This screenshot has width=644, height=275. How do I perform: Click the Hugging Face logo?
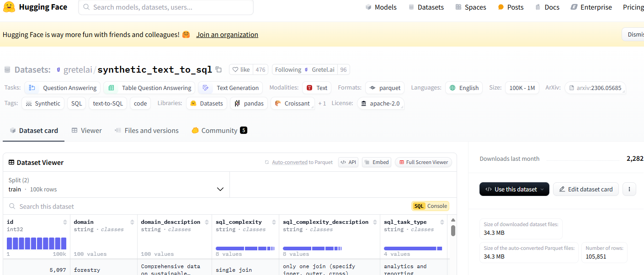point(35,7)
